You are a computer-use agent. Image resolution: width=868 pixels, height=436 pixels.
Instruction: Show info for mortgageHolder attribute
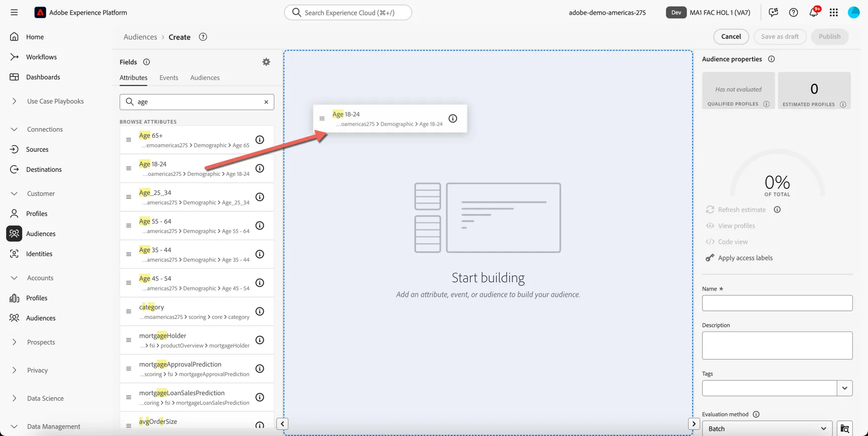point(260,340)
